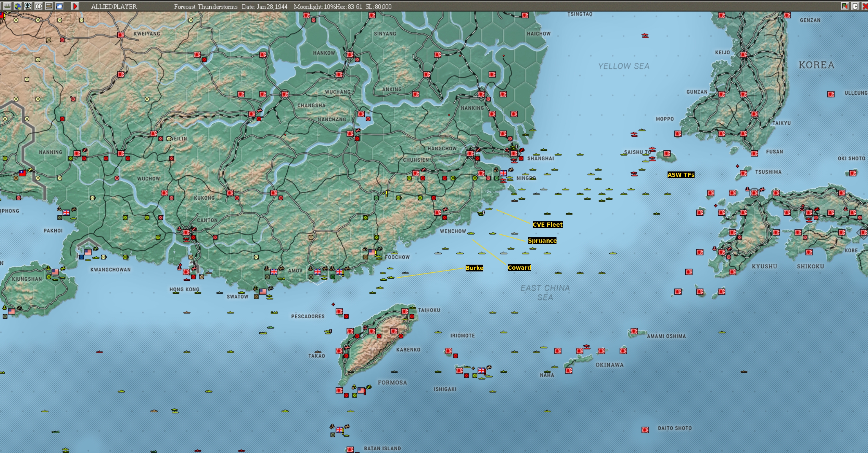Select the Japanese base at Kweiyang
Screen dimensions: 868x453
[x=121, y=35]
